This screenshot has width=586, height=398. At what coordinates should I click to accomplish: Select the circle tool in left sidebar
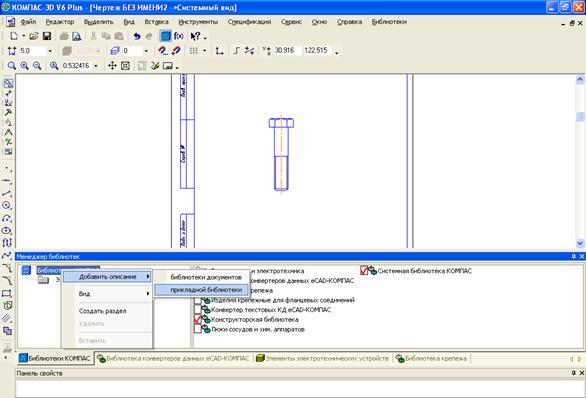pos(7,206)
